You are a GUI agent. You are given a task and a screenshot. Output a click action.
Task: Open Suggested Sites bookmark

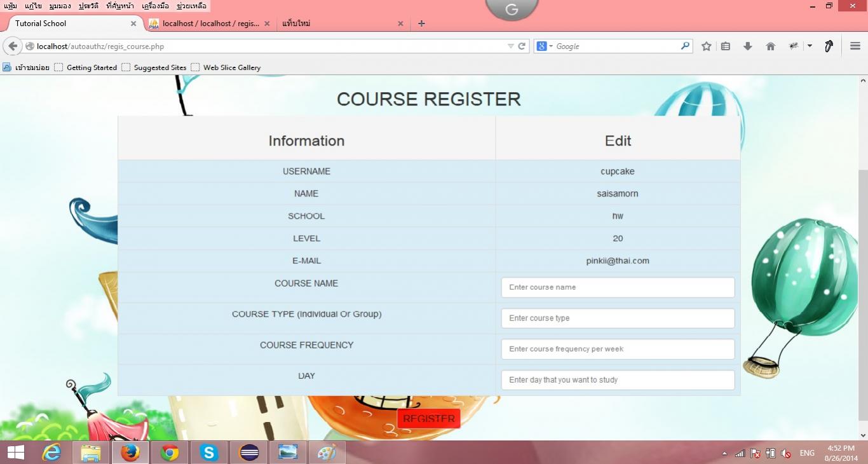click(x=154, y=67)
